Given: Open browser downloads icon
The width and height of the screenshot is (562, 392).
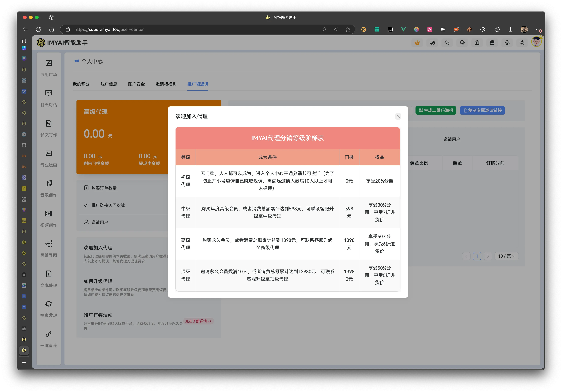Looking at the screenshot, I should [510, 29].
